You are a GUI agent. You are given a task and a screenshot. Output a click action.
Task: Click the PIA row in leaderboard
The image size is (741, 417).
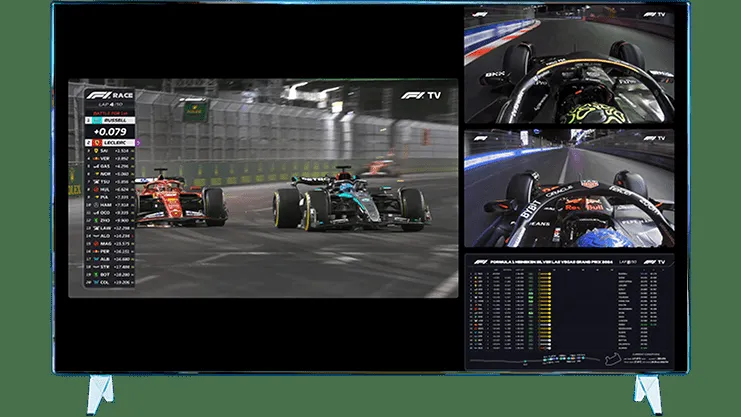pos(110,197)
